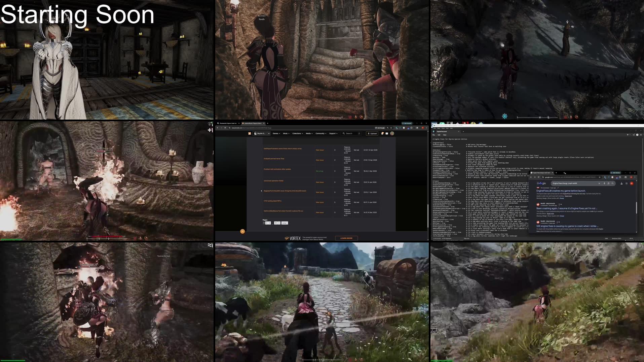
Task: Switch to Phostwood's Skyrim Crash tab
Action: click(228, 123)
